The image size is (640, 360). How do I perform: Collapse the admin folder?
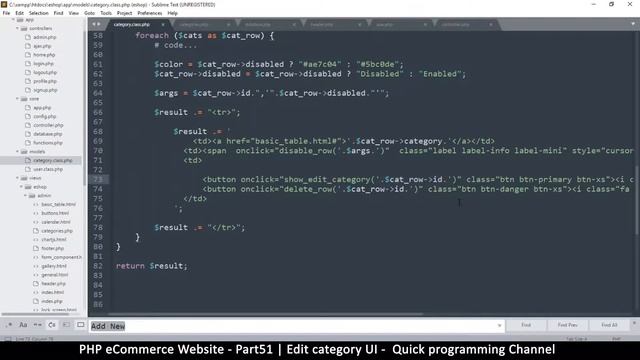coord(25,196)
